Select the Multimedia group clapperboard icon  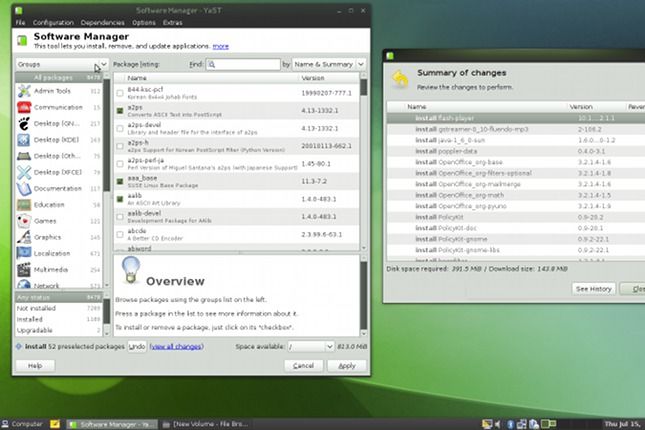click(x=24, y=270)
